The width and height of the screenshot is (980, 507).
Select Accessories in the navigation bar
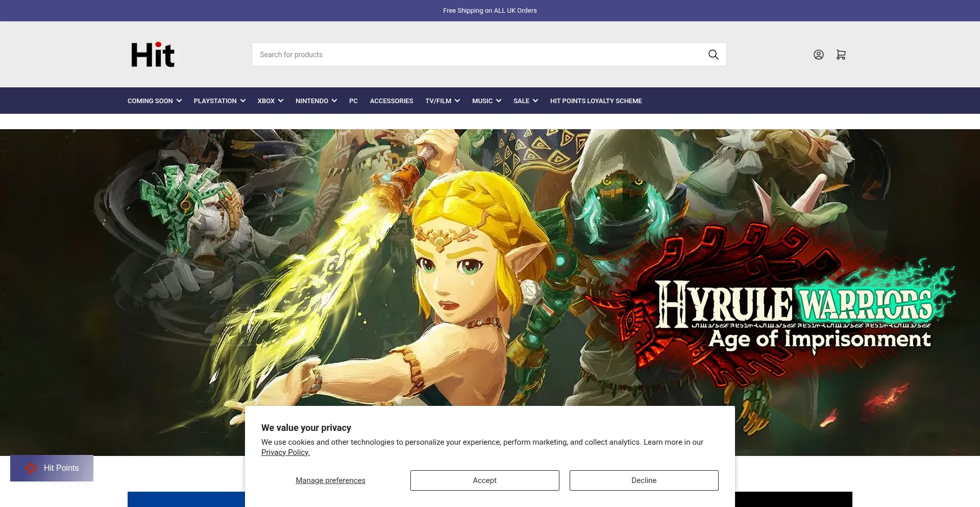[391, 101]
